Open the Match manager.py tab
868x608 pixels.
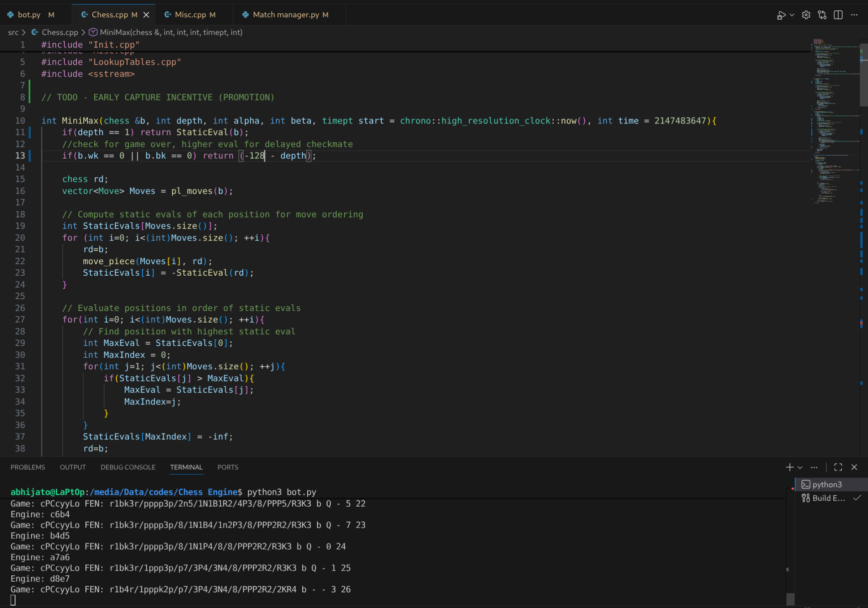point(286,15)
